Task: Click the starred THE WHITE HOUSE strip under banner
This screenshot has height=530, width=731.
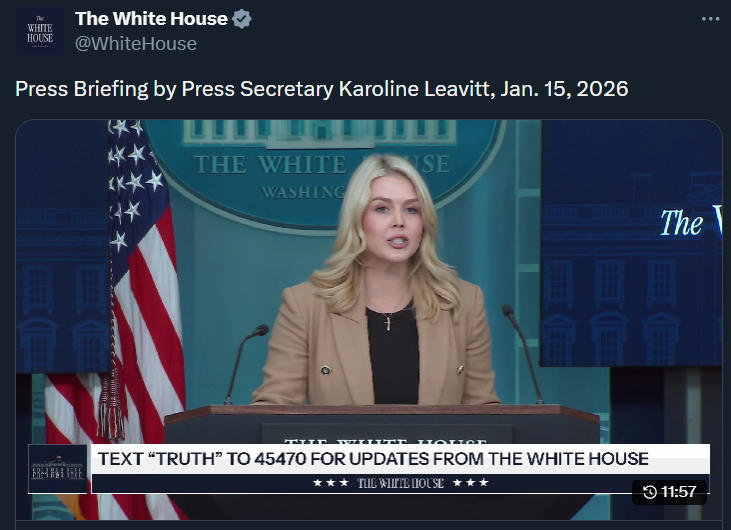Action: click(x=400, y=483)
